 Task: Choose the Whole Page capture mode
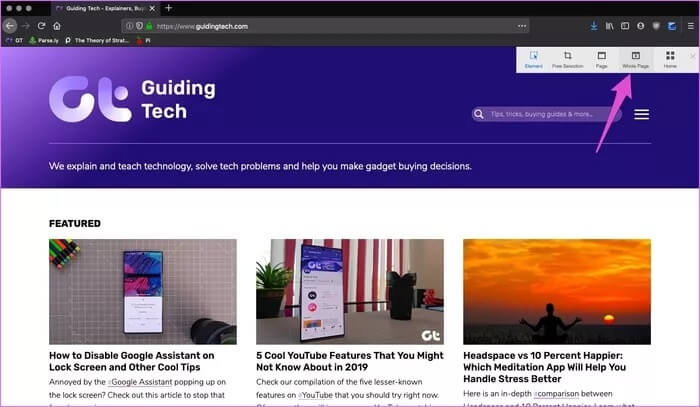[x=635, y=59]
